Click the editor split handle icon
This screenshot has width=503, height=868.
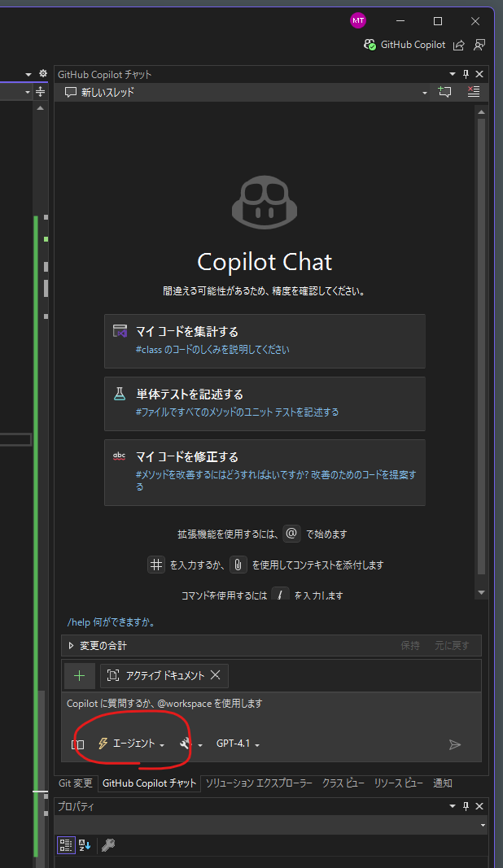pos(41,92)
